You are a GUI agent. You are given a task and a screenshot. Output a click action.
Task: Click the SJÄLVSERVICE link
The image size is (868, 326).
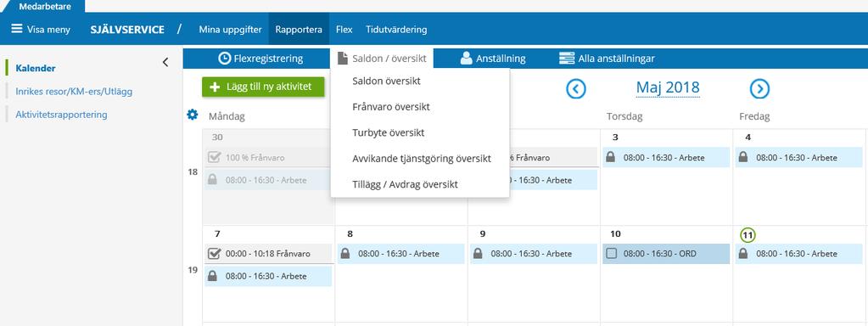pos(127,30)
